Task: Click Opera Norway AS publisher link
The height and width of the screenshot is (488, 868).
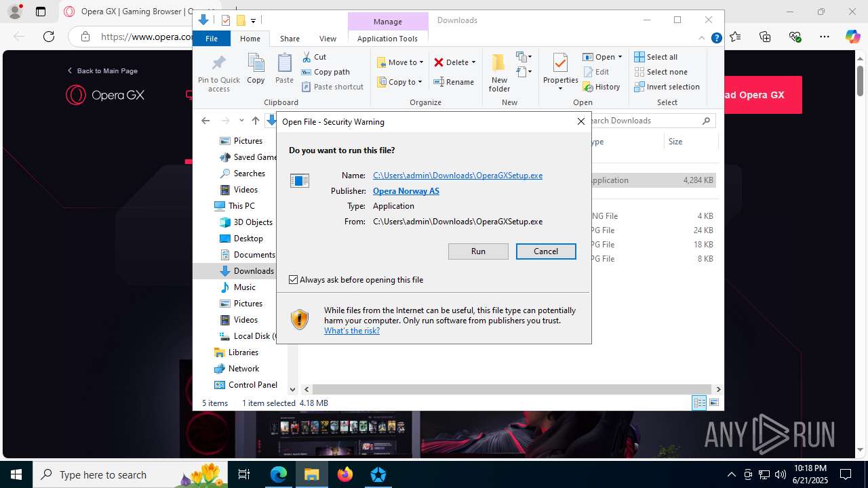Action: click(x=406, y=191)
